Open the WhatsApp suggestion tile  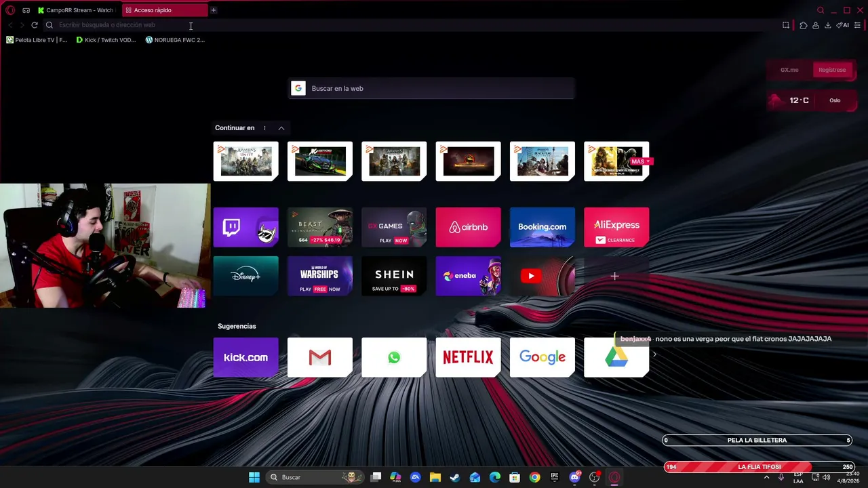click(x=394, y=357)
